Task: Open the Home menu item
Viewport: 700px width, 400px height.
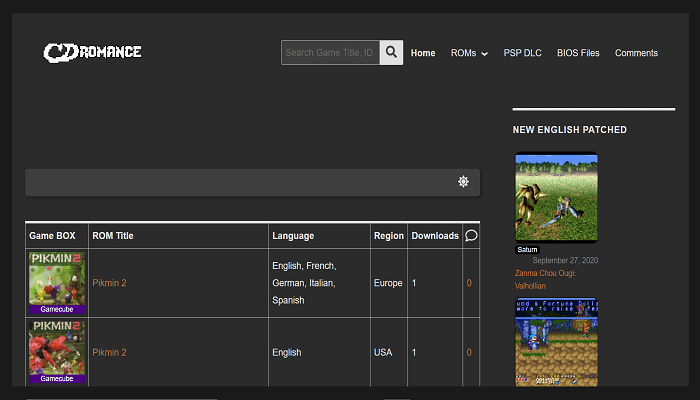Action: pos(423,53)
